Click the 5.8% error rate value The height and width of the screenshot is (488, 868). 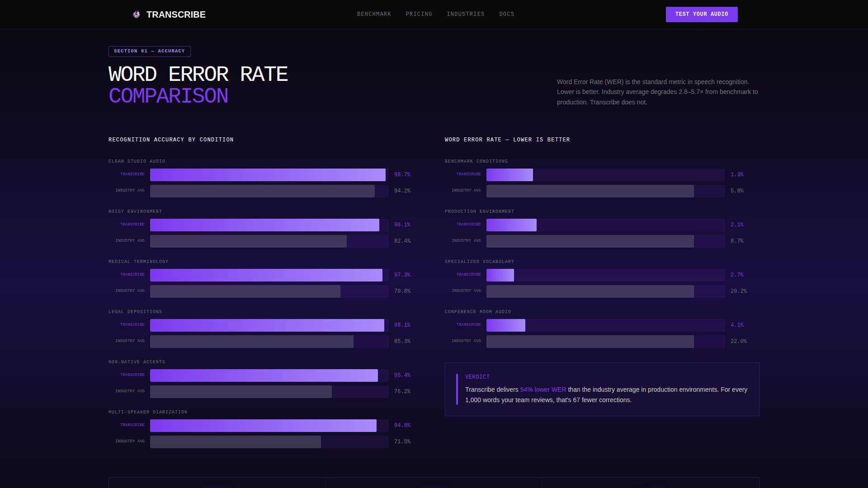736,191
